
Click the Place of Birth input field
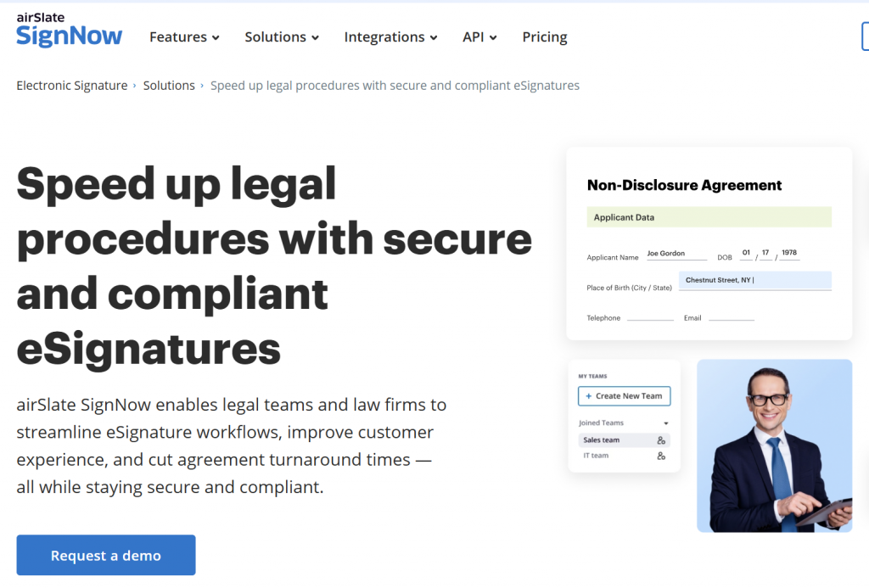[755, 280]
